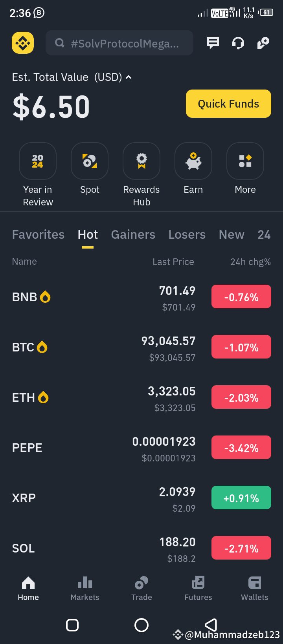Focus the #SolvProtocolMega search field
Viewport: 283px width, 644px height.
[x=119, y=43]
